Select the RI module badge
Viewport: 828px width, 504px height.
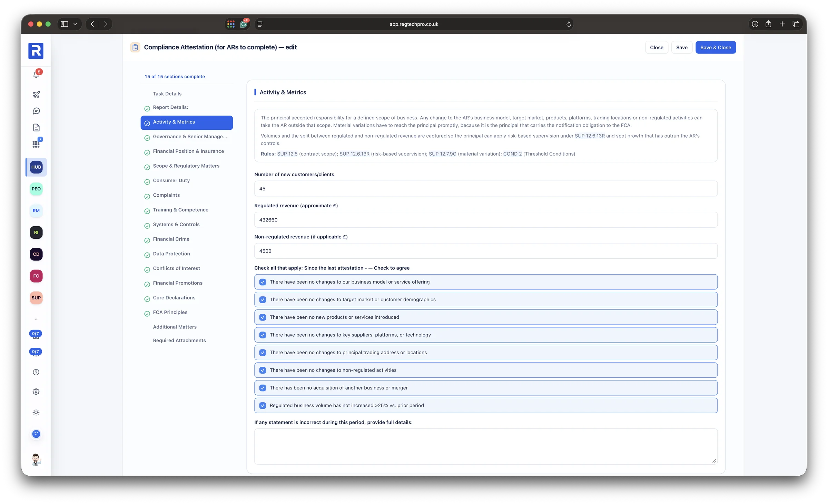(36, 233)
